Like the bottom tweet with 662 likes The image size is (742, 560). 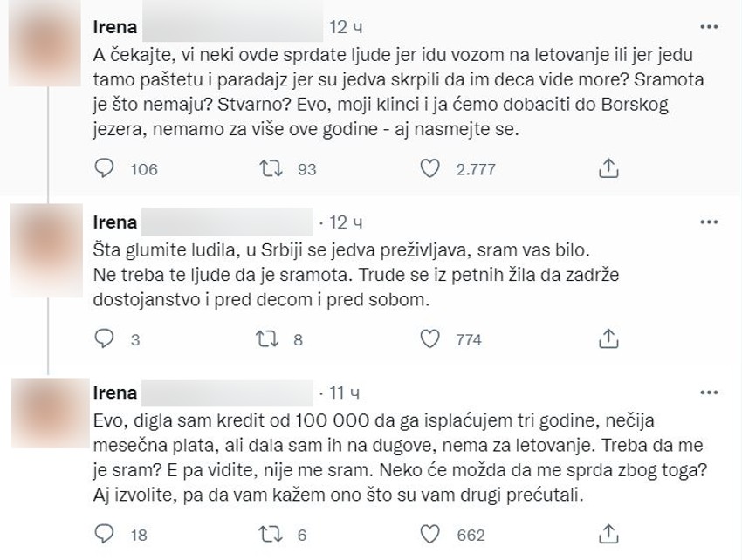click(x=431, y=529)
